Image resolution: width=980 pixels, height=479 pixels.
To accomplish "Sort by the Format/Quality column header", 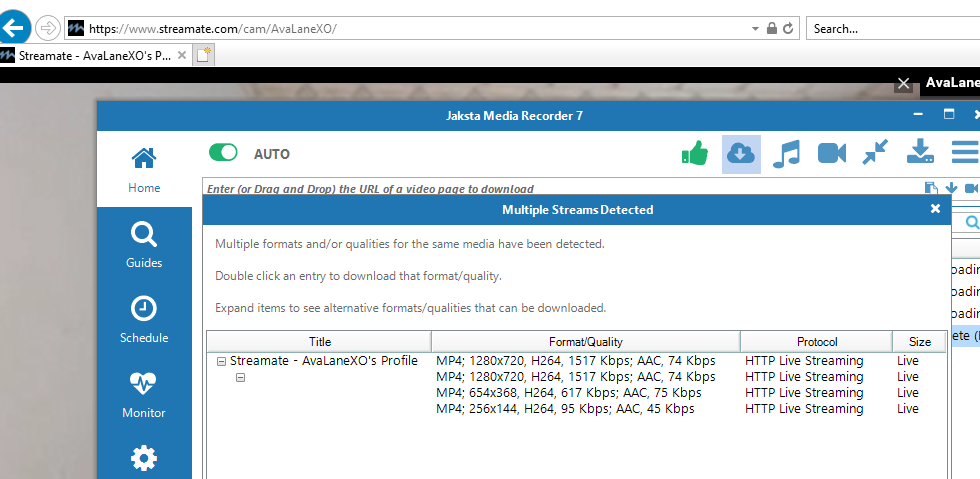I will [x=586, y=341].
